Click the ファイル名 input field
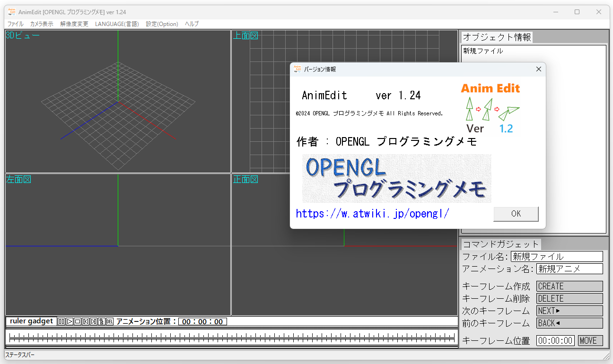 click(x=557, y=257)
